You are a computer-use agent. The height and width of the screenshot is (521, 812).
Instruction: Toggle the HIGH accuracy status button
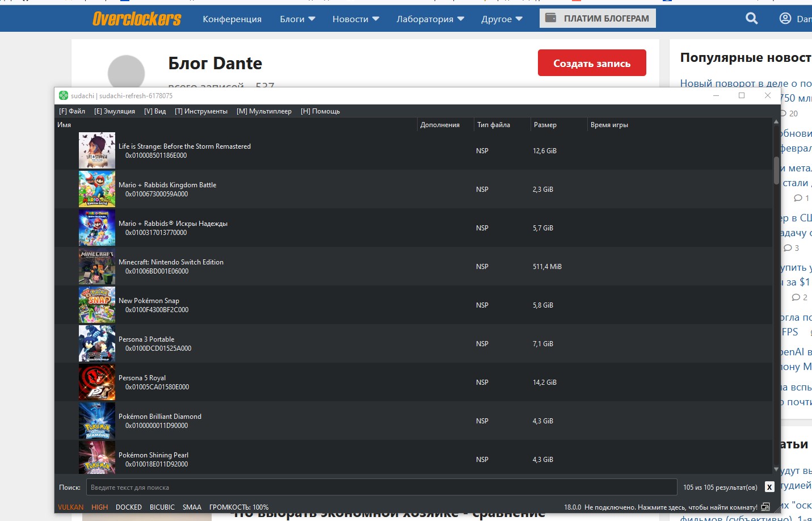click(x=99, y=507)
